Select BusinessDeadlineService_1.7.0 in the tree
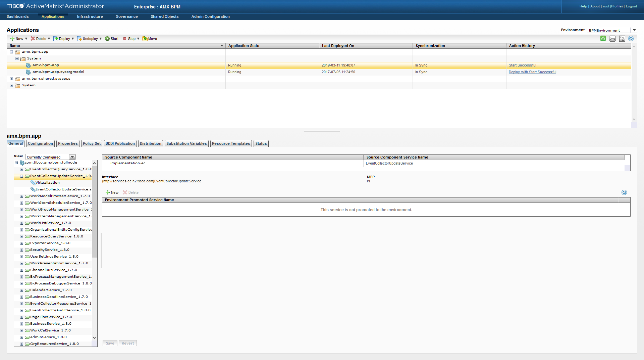This screenshot has height=360, width=644. (x=59, y=297)
